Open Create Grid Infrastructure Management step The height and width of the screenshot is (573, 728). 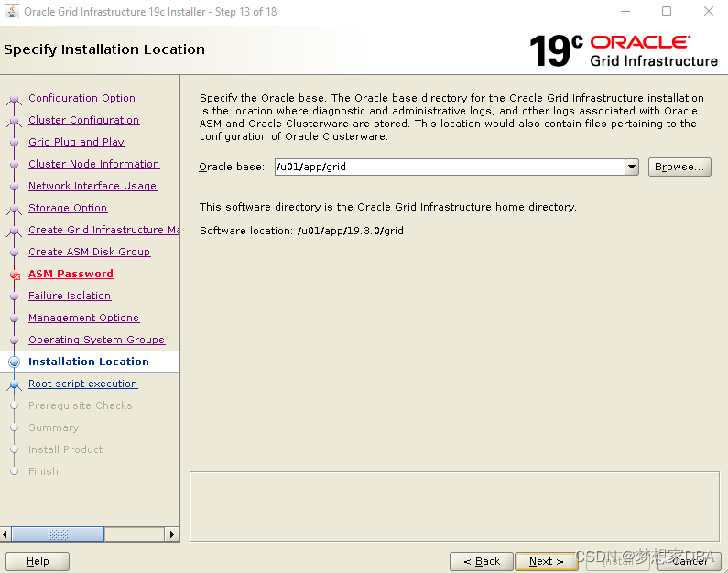104,230
